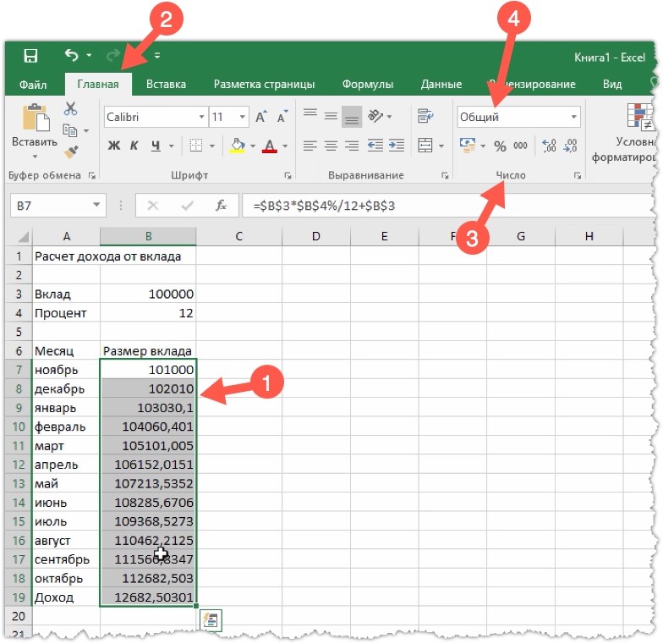
Task: Open the Буфер обмена dialog launcher
Action: click(x=91, y=176)
